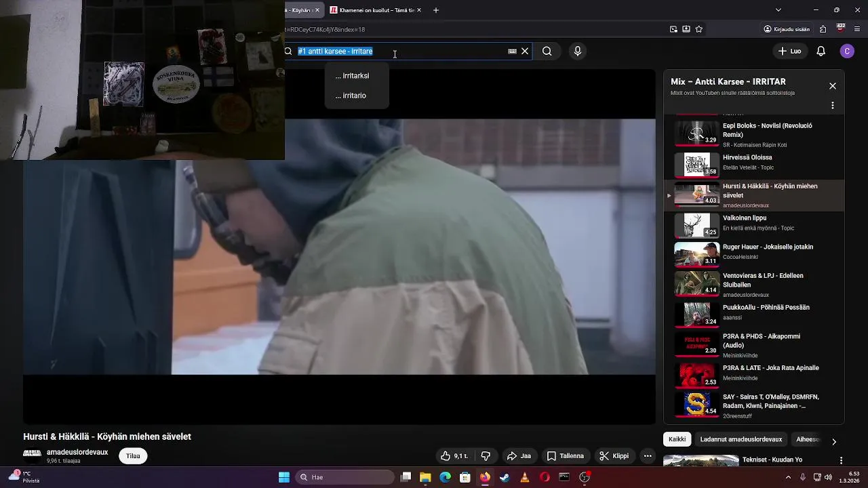
Task: Open a new browser tab
Action: click(436, 10)
